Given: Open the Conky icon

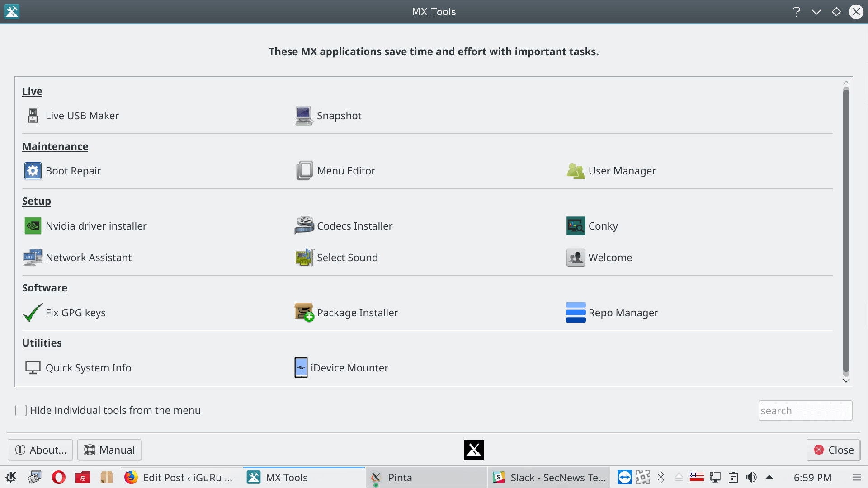Looking at the screenshot, I should pos(576,226).
